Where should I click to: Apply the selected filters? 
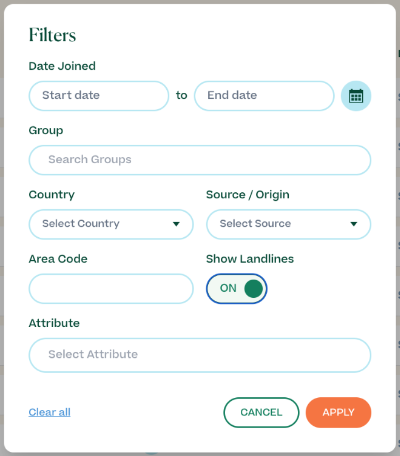(338, 412)
